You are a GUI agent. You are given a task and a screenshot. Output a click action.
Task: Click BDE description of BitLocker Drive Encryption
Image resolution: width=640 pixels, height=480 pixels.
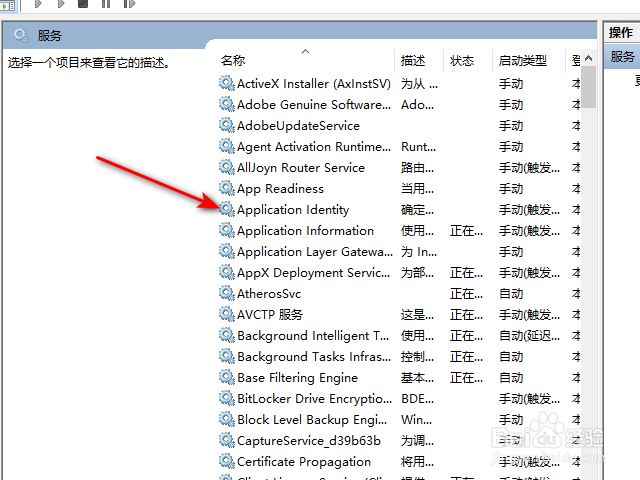[418, 399]
